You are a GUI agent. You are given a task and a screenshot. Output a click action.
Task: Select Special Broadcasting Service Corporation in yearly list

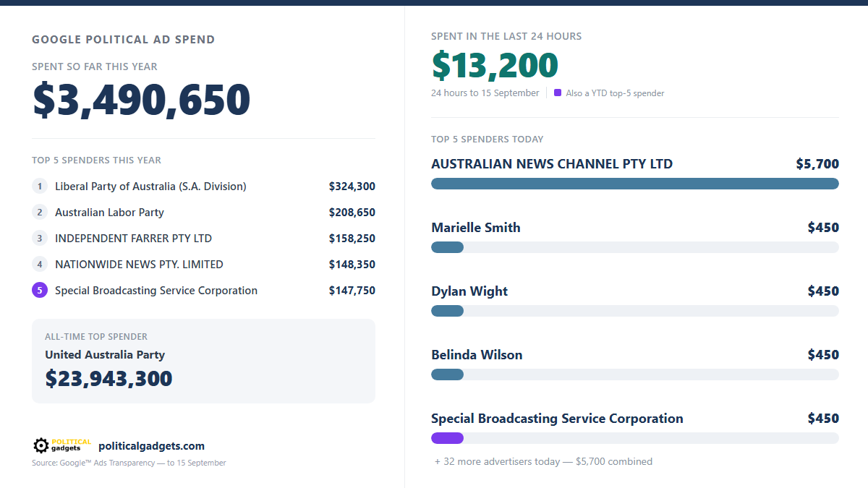pos(156,291)
